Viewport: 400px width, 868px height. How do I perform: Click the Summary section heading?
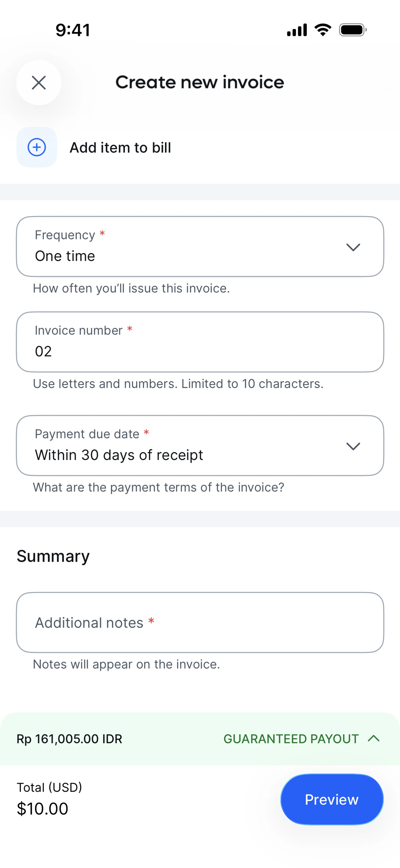[53, 556]
